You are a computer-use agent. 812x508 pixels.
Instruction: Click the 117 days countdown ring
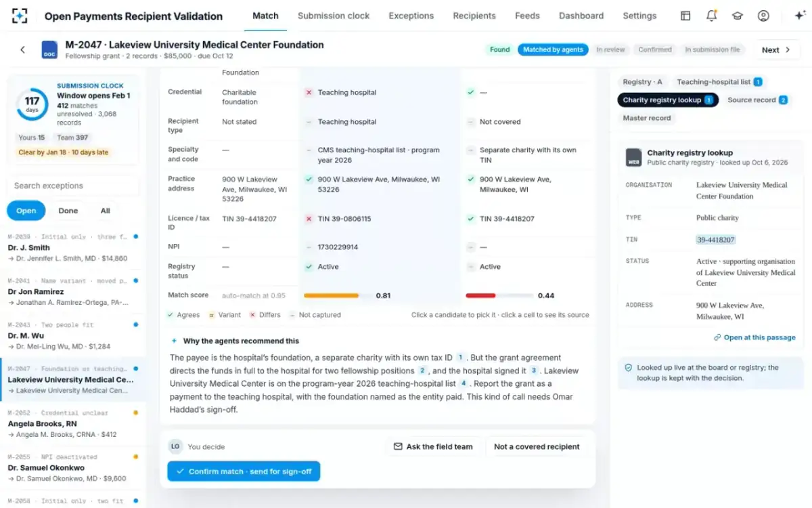click(x=32, y=105)
